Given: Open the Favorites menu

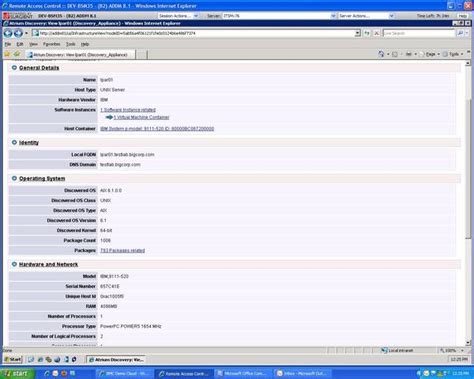Looking at the screenshot, I should pyautogui.click(x=51, y=44).
